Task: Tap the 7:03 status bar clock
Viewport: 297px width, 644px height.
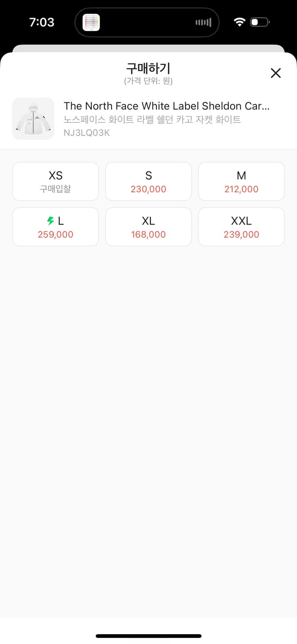Action: coord(42,22)
